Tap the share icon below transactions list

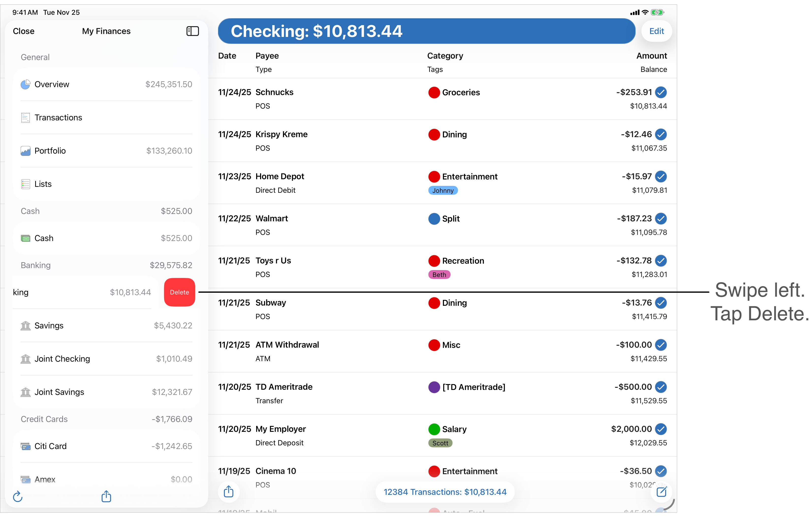click(x=229, y=491)
